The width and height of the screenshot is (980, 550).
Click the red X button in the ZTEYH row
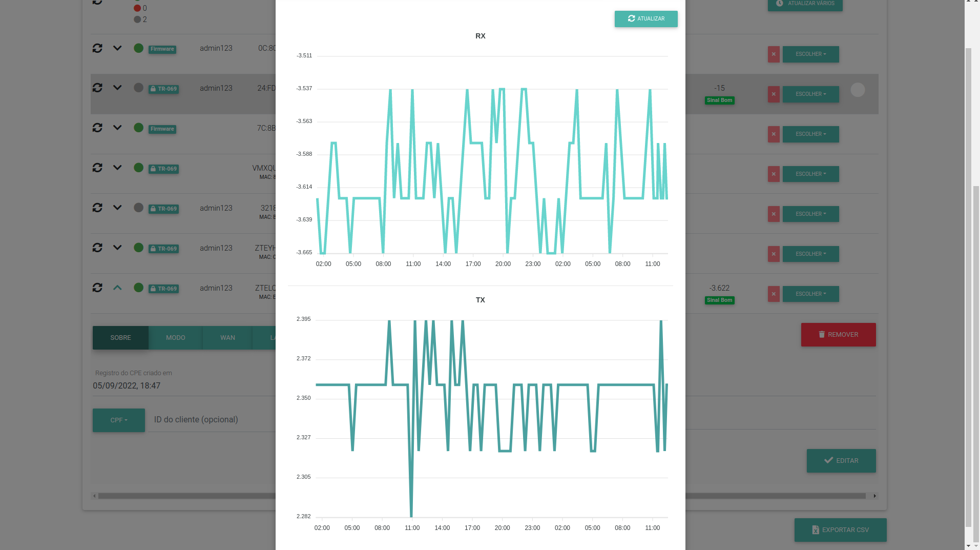774,254
